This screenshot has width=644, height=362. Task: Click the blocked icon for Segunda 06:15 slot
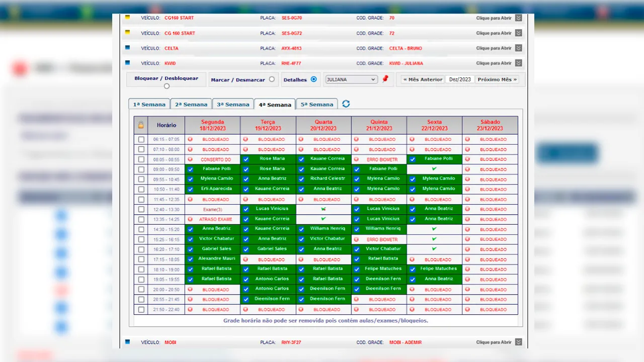[190, 139]
